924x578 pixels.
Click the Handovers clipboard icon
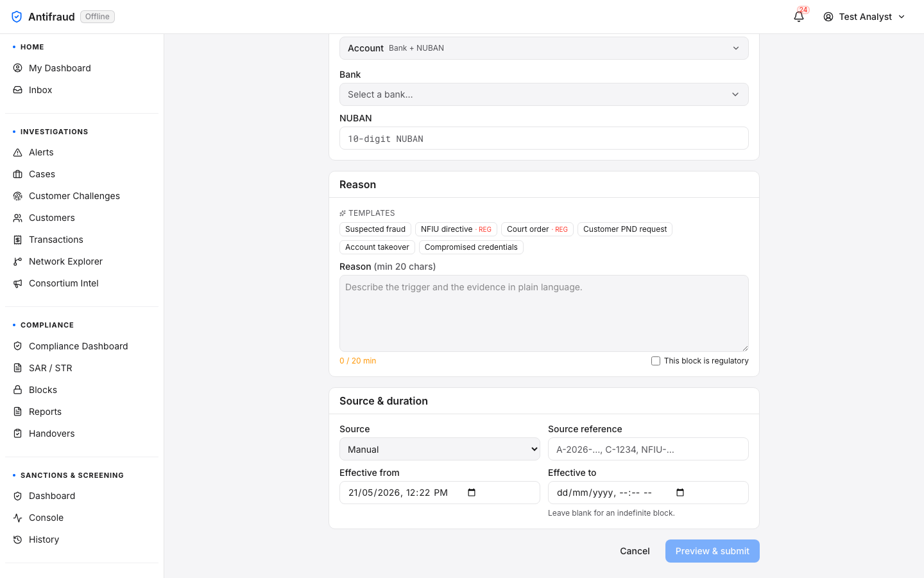pos(18,433)
